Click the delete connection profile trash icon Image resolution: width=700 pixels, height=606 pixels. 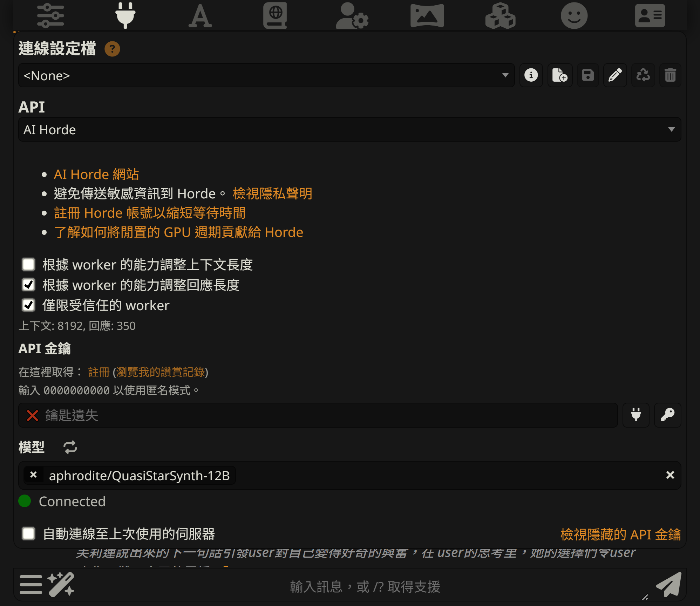(x=670, y=75)
